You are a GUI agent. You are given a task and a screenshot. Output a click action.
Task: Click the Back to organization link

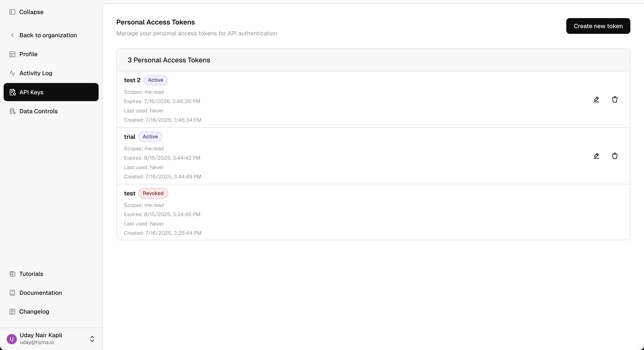(48, 35)
